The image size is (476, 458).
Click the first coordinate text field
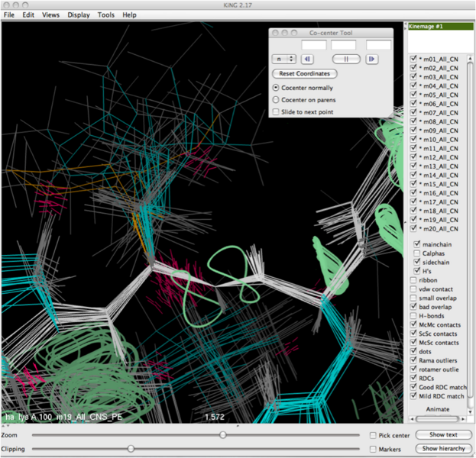313,45
